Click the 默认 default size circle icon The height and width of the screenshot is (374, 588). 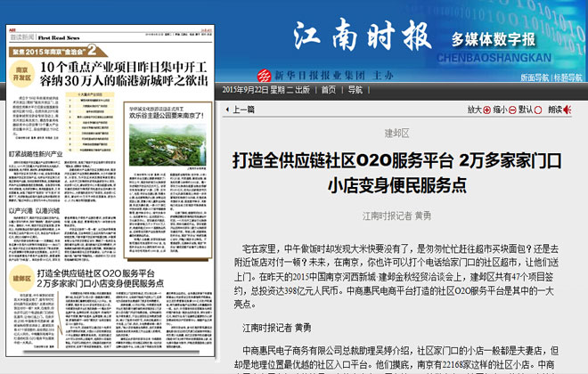(x=538, y=110)
